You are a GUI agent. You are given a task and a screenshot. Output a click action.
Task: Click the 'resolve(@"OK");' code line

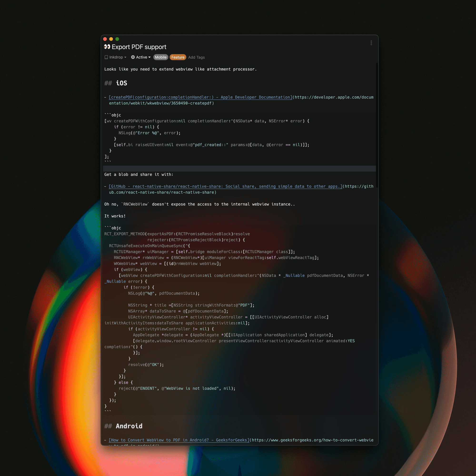(146, 365)
